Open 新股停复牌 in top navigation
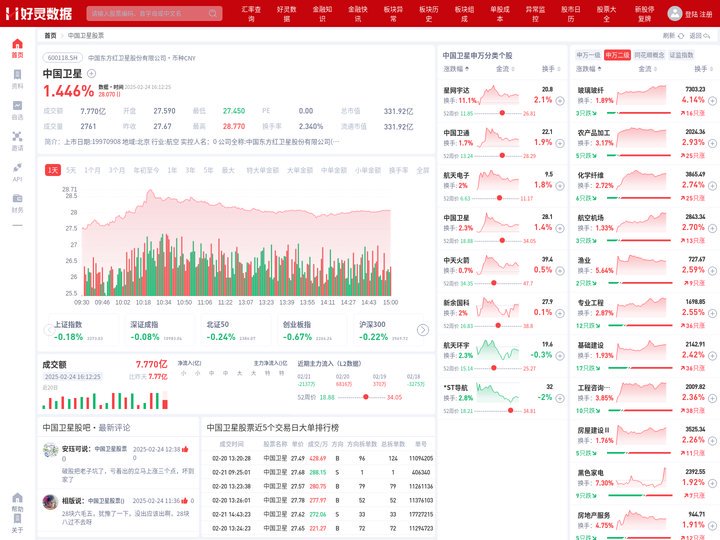This screenshot has height=540, width=720. pyautogui.click(x=644, y=14)
